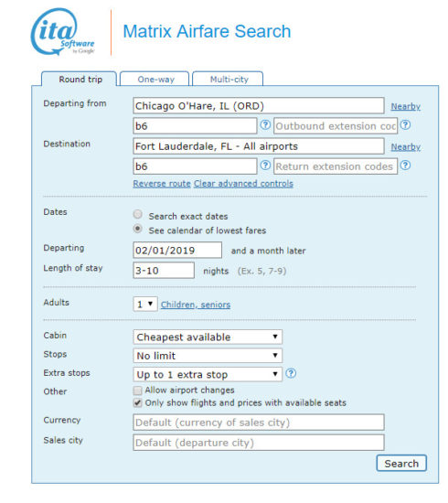The image size is (448, 503).
Task: Expand the Cabin dropdown
Action: point(208,337)
